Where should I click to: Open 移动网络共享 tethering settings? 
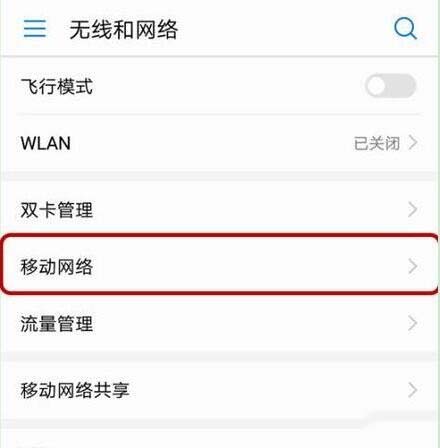[220, 390]
